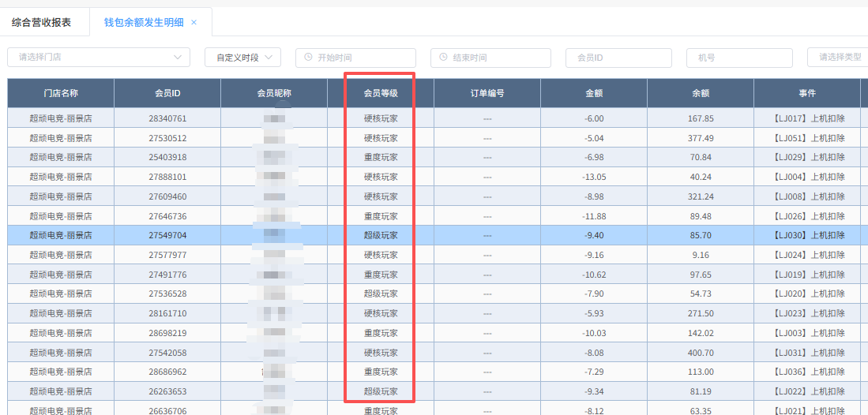
Task: Select member ID 27536528 cell
Action: [167, 293]
